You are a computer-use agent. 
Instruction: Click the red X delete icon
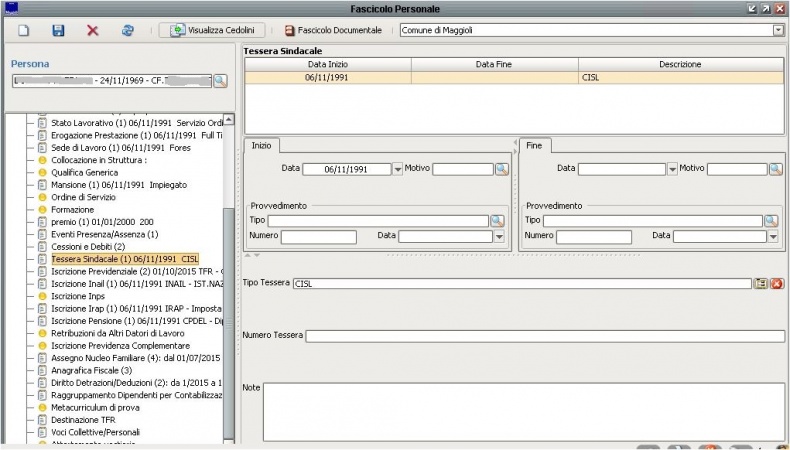pyautogui.click(x=93, y=31)
